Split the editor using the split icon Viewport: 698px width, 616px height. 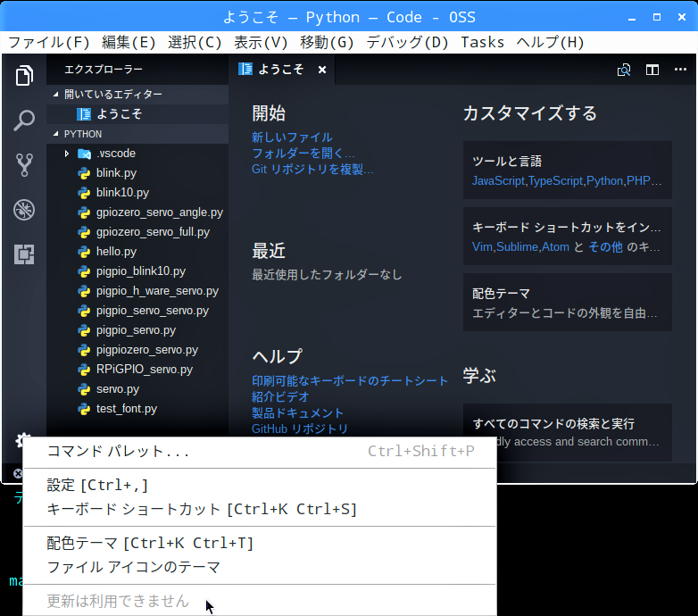coord(652,70)
